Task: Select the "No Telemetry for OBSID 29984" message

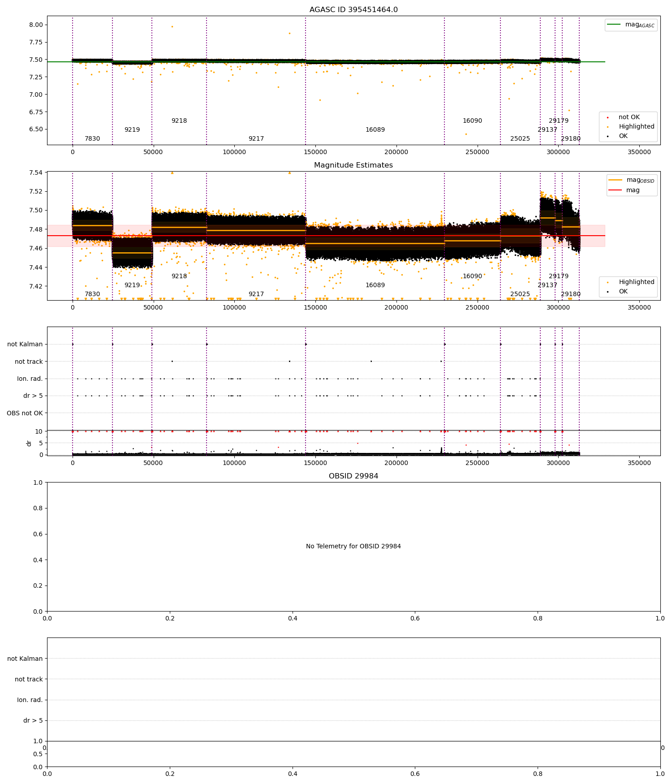Action: (x=353, y=547)
